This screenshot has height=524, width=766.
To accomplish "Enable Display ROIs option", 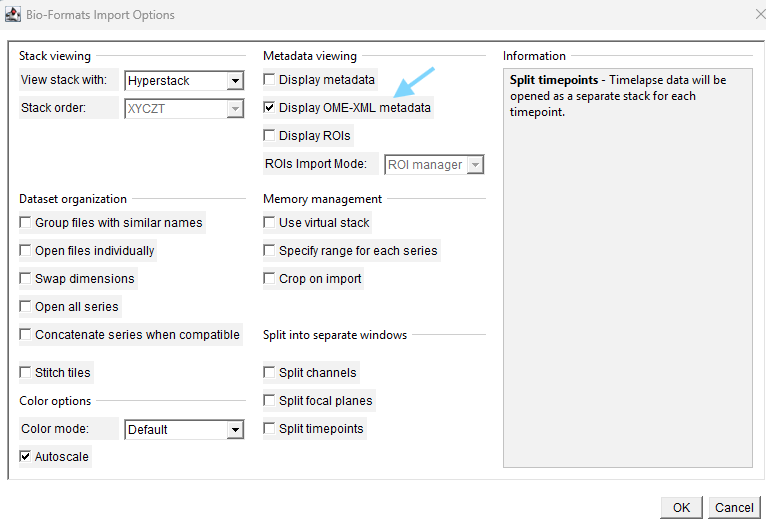I will click(x=269, y=136).
